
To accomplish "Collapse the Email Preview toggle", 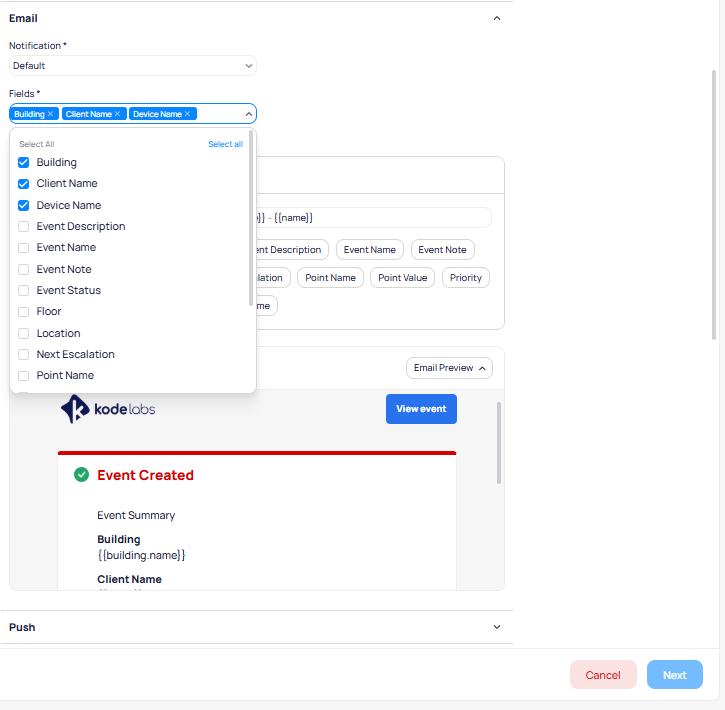I will click(449, 368).
